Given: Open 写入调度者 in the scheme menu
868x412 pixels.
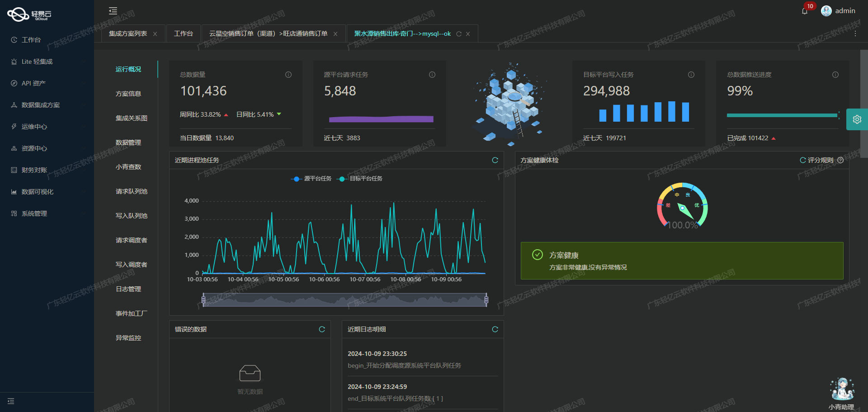Looking at the screenshot, I should (132, 265).
